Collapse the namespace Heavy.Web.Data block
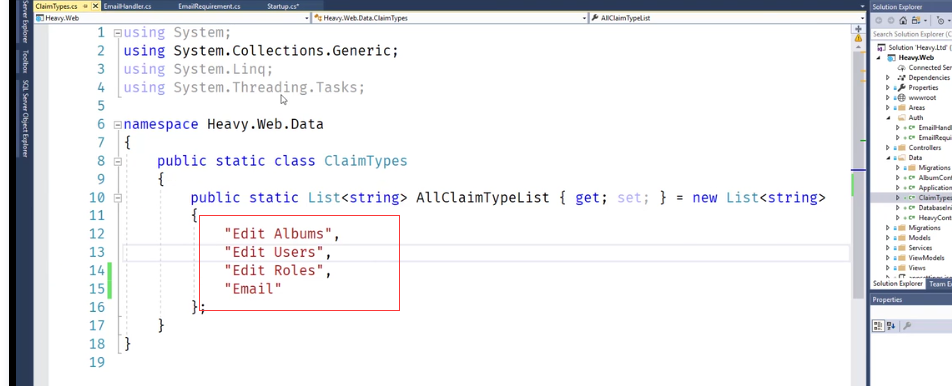952x386 pixels. pyautogui.click(x=117, y=125)
